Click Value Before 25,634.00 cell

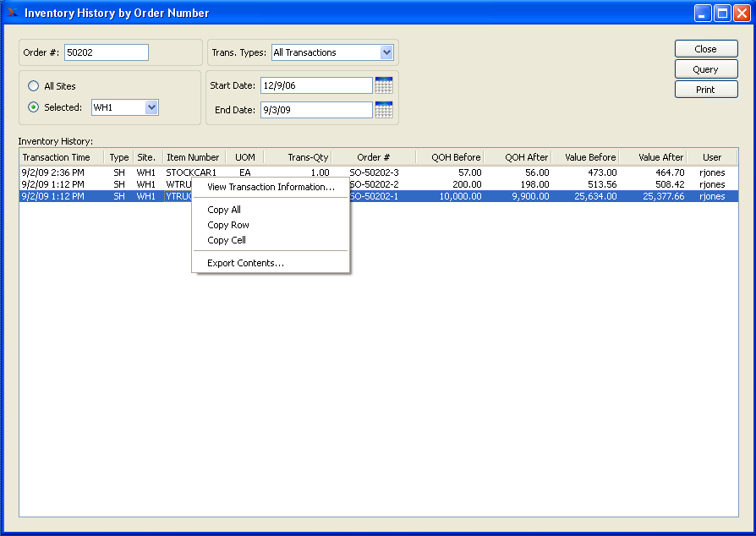595,196
